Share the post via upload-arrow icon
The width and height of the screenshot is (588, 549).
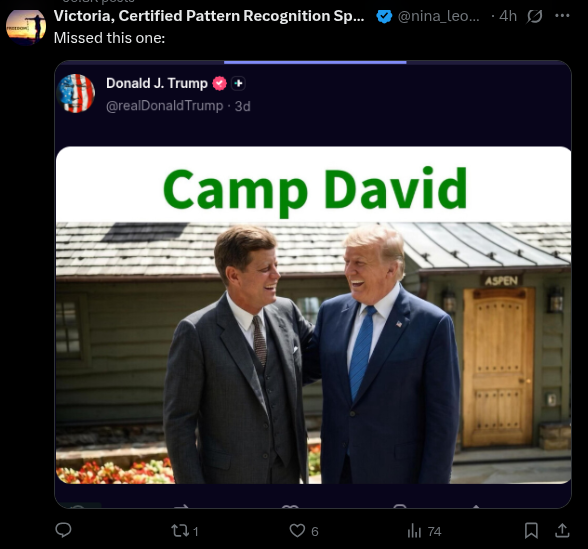562,531
